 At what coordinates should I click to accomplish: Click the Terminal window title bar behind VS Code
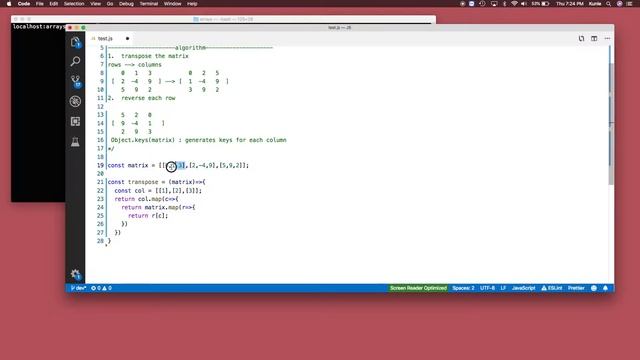click(223, 19)
